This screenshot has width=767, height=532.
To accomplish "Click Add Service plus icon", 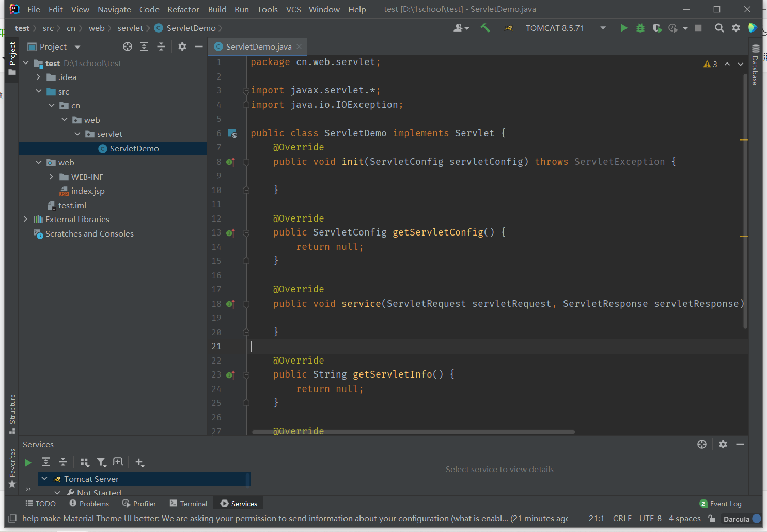I will click(139, 462).
